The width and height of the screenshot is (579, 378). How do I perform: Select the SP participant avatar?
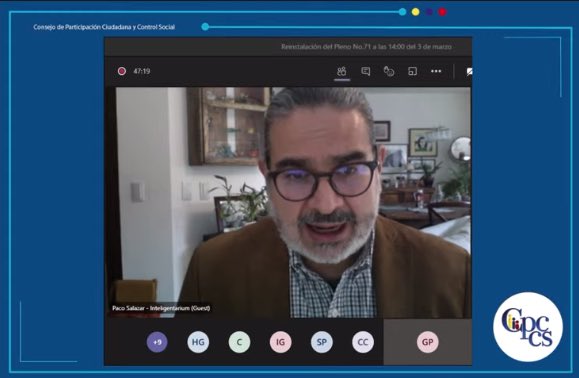[x=322, y=342]
